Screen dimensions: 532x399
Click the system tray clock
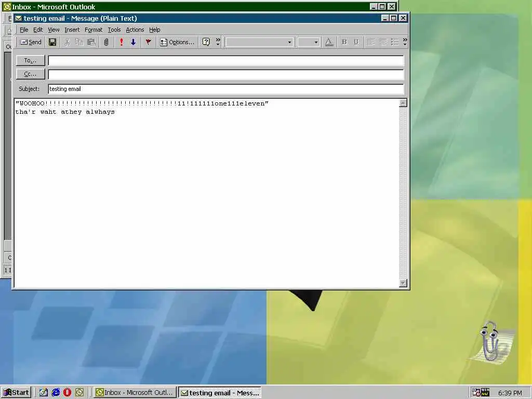(510, 393)
